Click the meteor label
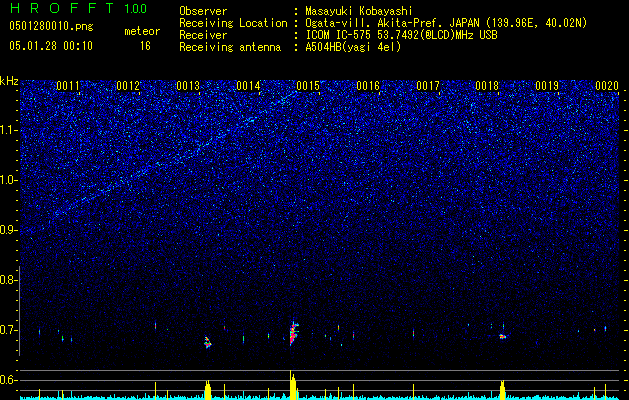 (142, 31)
